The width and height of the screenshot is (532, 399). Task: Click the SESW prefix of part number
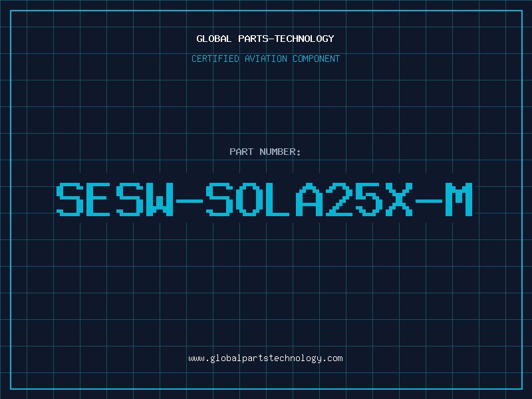[115, 199]
